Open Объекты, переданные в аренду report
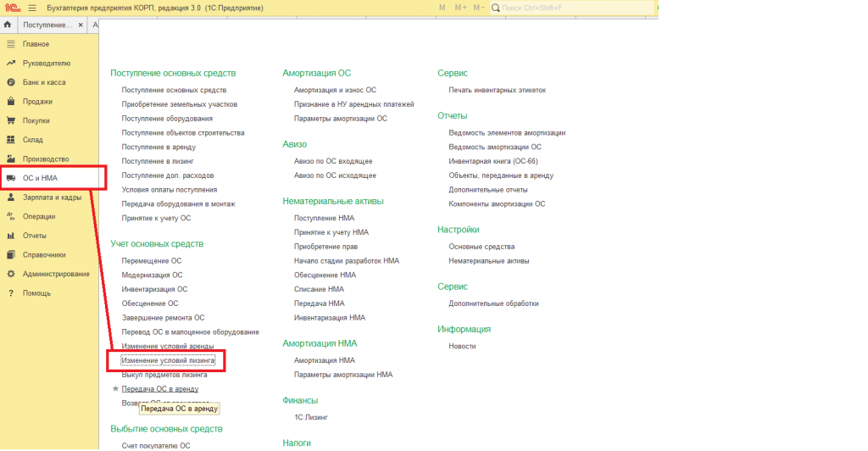 (501, 175)
